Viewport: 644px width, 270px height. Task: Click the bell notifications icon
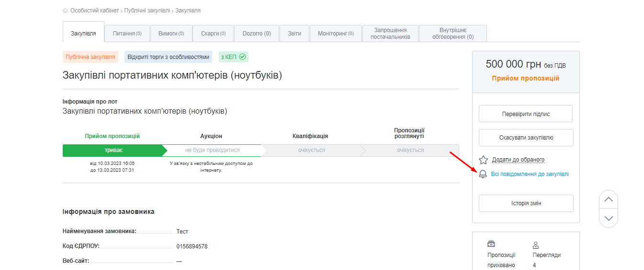click(483, 174)
